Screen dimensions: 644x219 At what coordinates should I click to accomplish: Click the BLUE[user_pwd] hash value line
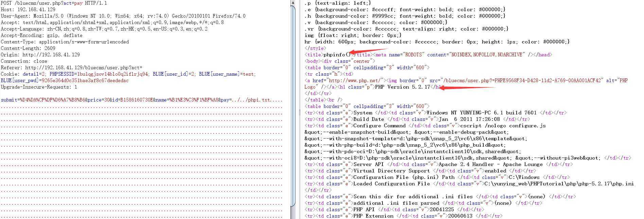(65, 80)
